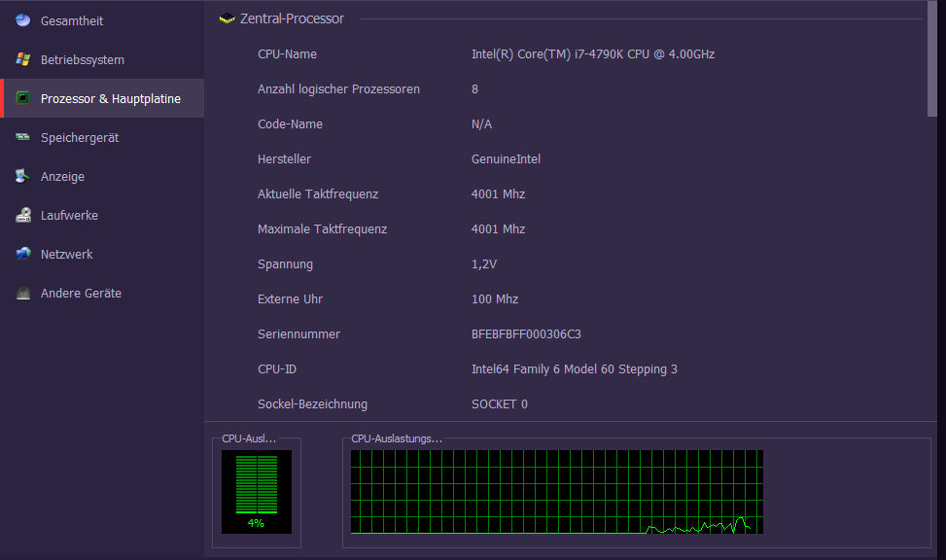Click the Betriebssystem Windows flag icon

click(x=23, y=59)
